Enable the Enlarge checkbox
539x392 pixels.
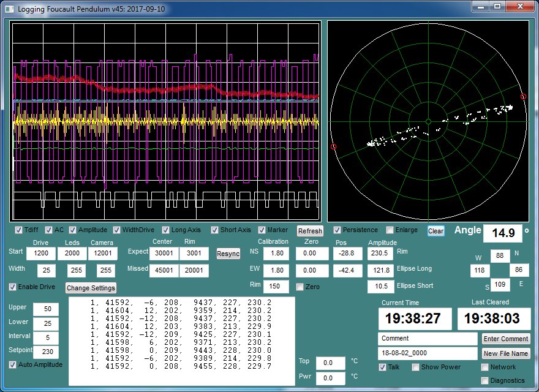click(x=390, y=230)
